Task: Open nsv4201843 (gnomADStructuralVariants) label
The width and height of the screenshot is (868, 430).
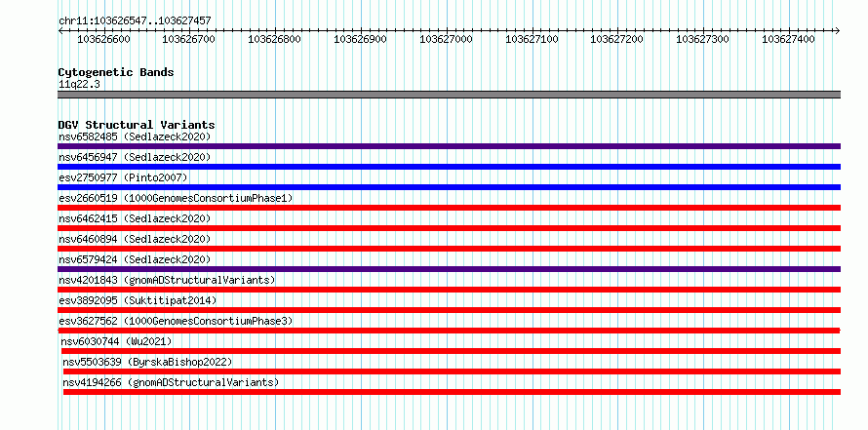Action: click(167, 280)
